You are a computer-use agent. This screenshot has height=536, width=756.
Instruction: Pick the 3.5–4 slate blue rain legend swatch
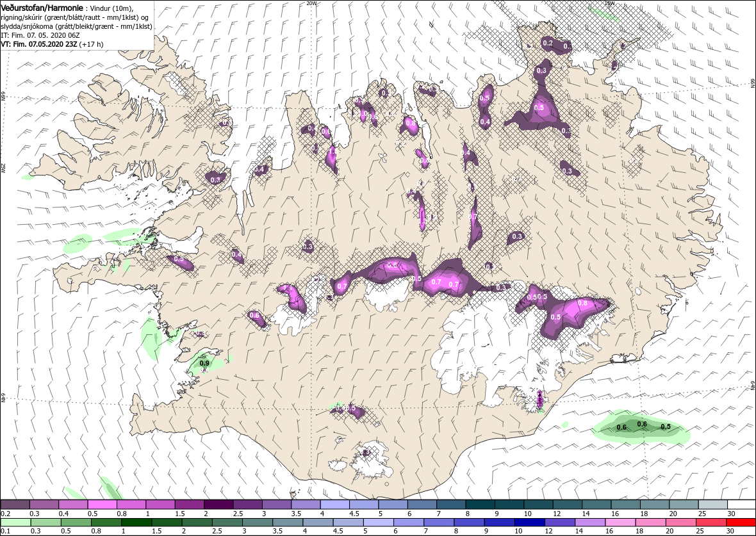288,523
